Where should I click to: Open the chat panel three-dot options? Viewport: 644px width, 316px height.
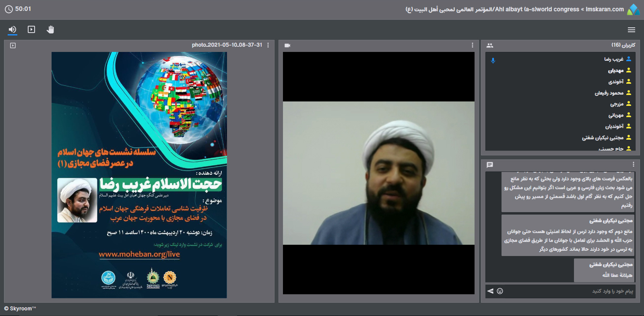point(633,164)
